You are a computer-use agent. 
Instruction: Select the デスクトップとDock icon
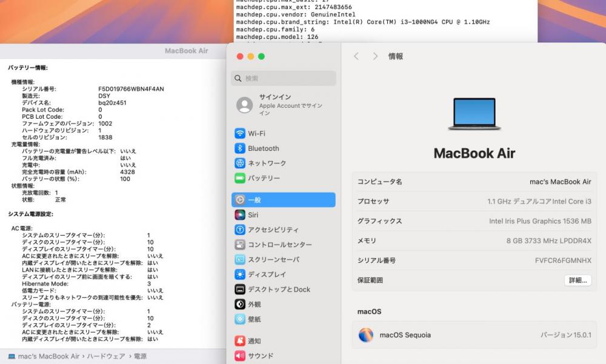point(240,290)
